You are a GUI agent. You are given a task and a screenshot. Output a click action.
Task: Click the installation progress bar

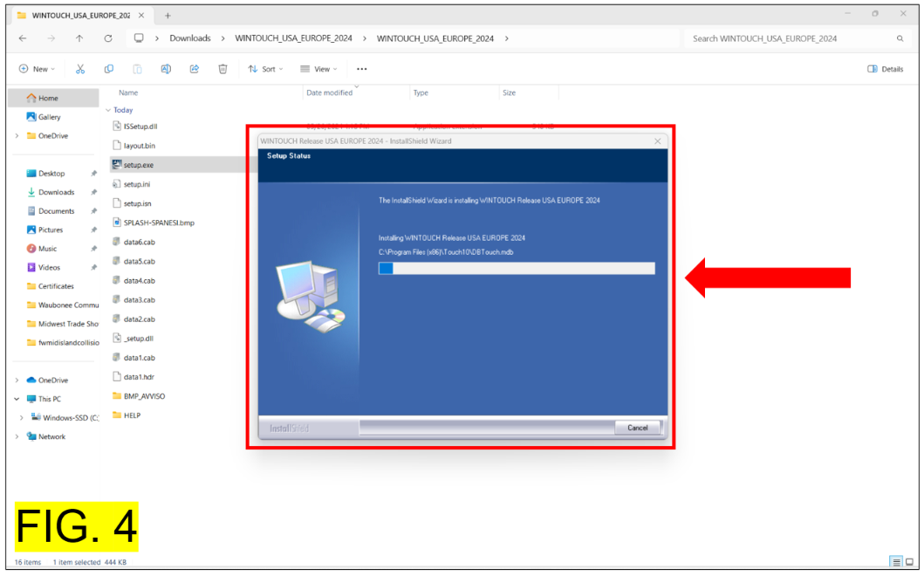(x=517, y=268)
